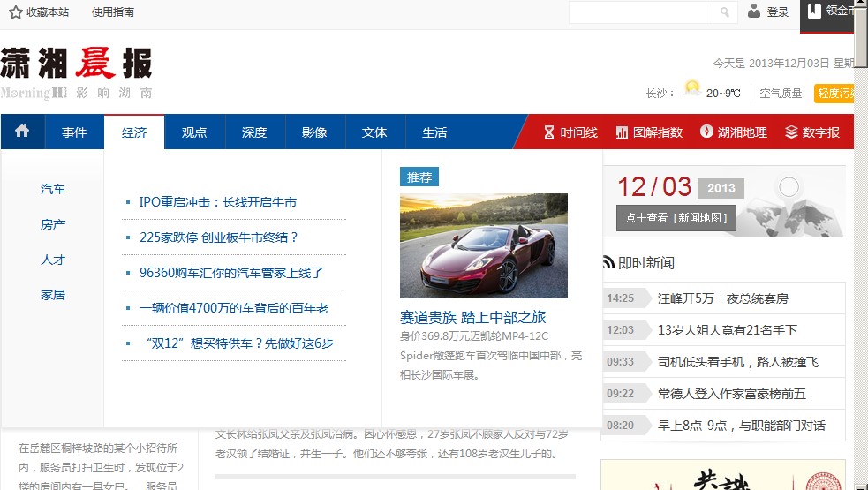Select the 观点 menu item

coord(194,132)
